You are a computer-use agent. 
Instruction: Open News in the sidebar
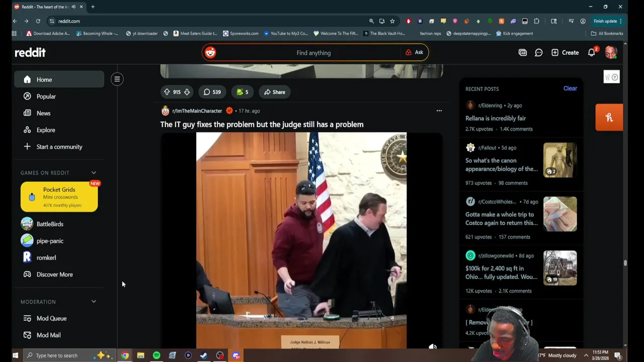click(59, 113)
